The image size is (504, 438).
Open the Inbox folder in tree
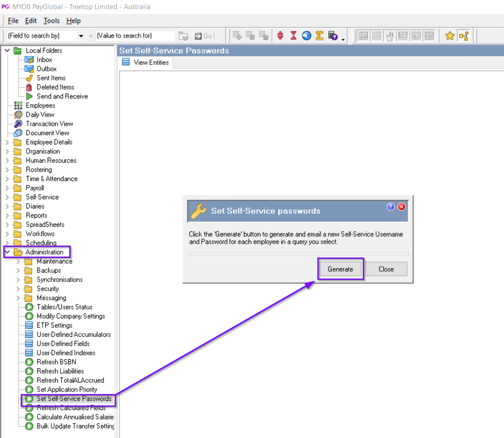pos(44,60)
